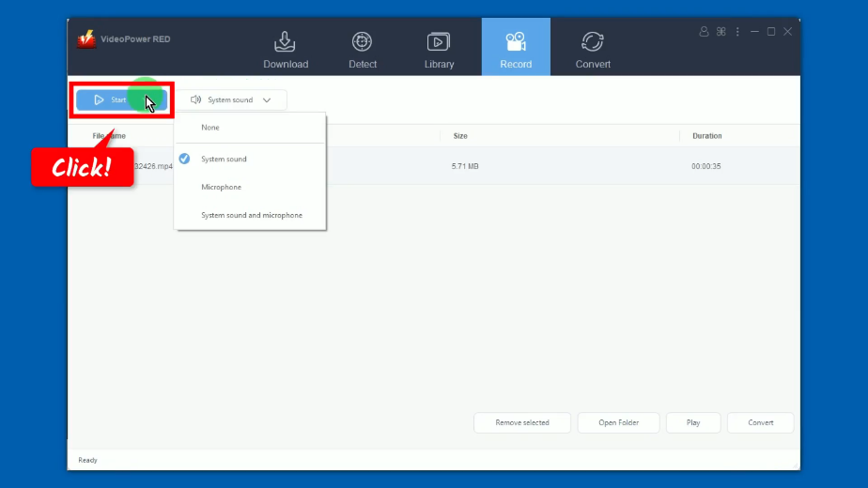The image size is (868, 488).
Task: Open the three-dot options menu
Action: [737, 32]
